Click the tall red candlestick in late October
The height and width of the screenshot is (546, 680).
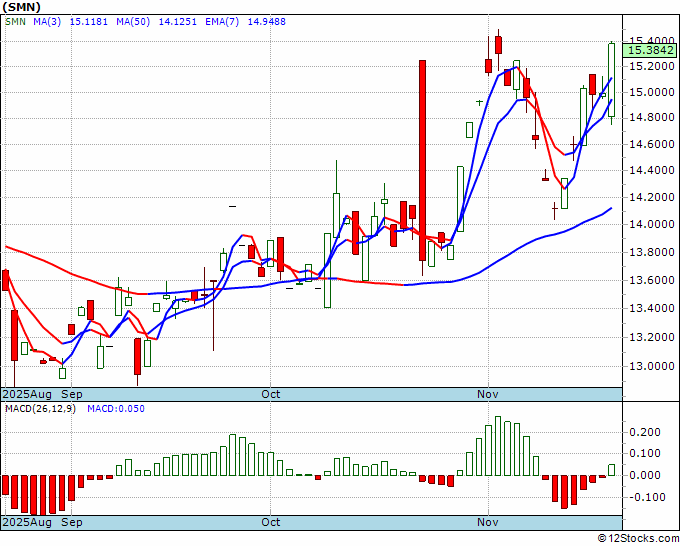pos(422,160)
